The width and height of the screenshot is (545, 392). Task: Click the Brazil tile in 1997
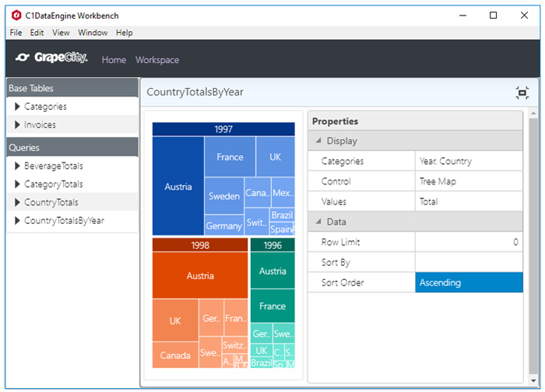[282, 215]
